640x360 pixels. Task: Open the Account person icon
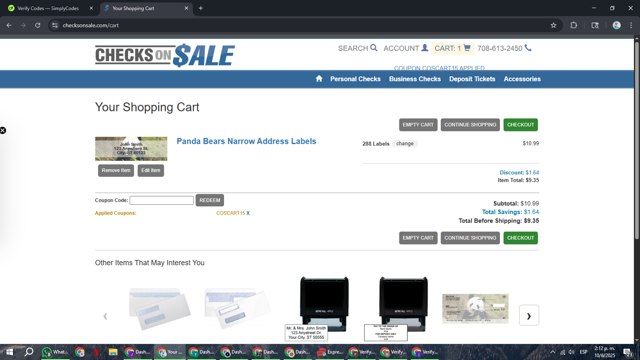[424, 48]
